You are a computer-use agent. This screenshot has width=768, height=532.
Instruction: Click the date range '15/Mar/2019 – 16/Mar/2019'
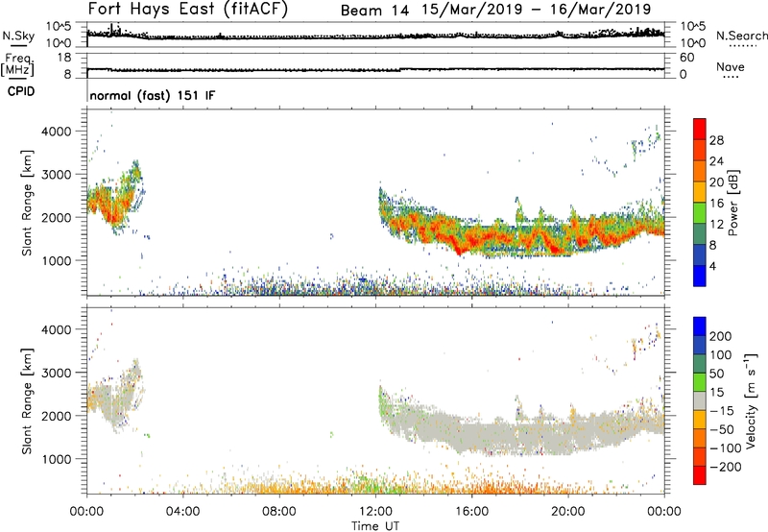pyautogui.click(x=537, y=10)
